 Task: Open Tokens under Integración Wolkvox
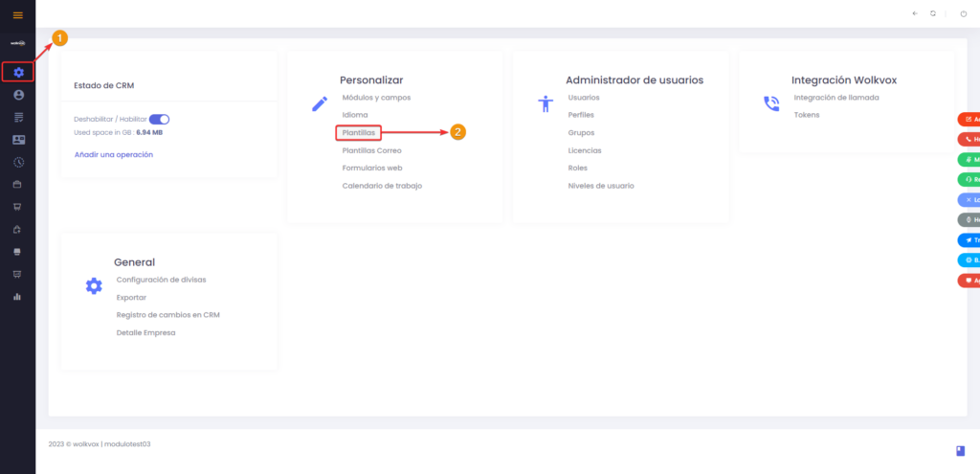pos(806,115)
